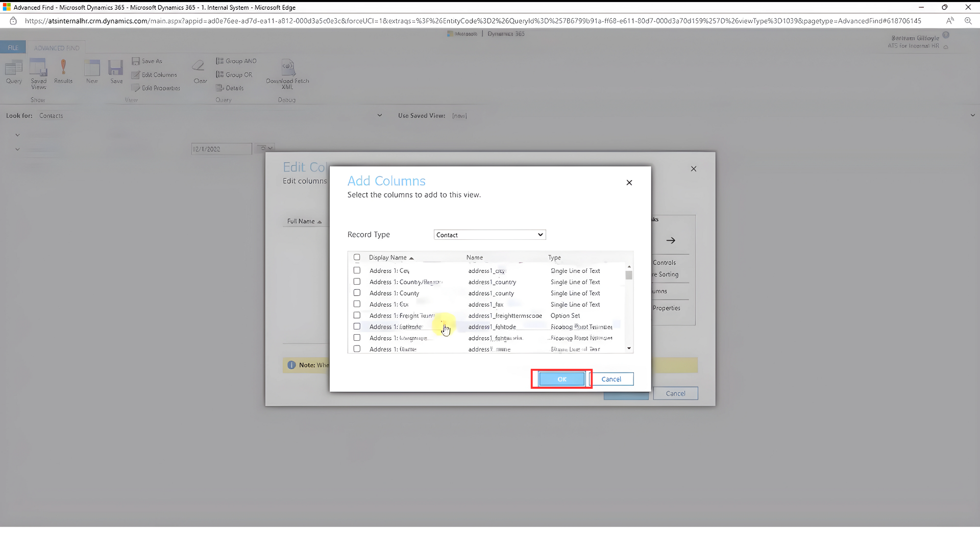Check the address1_fax row checkbox

point(357,304)
